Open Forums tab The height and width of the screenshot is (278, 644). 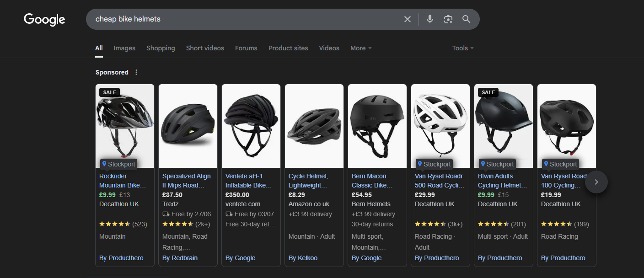point(246,48)
